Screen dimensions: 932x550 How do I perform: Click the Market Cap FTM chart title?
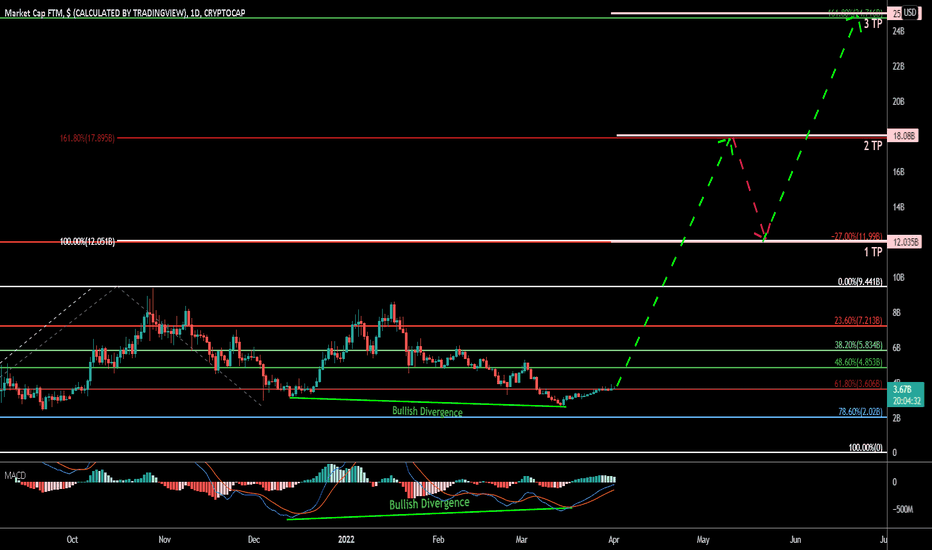124,12
